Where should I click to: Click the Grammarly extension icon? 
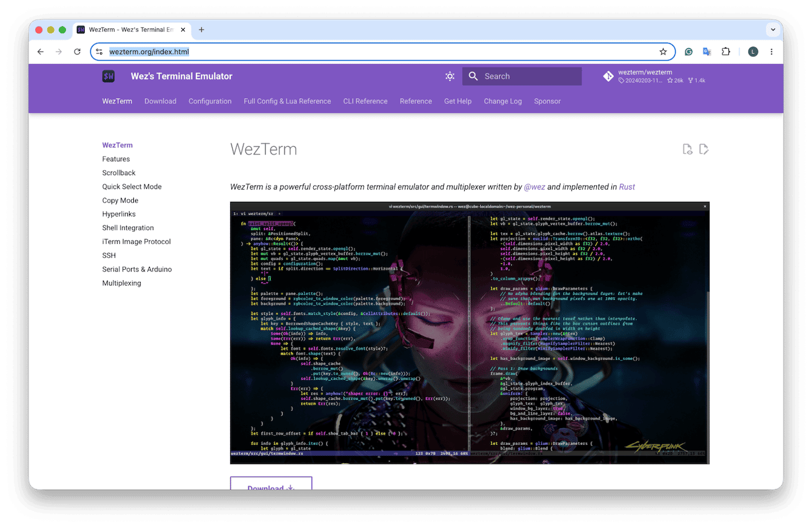tap(689, 52)
